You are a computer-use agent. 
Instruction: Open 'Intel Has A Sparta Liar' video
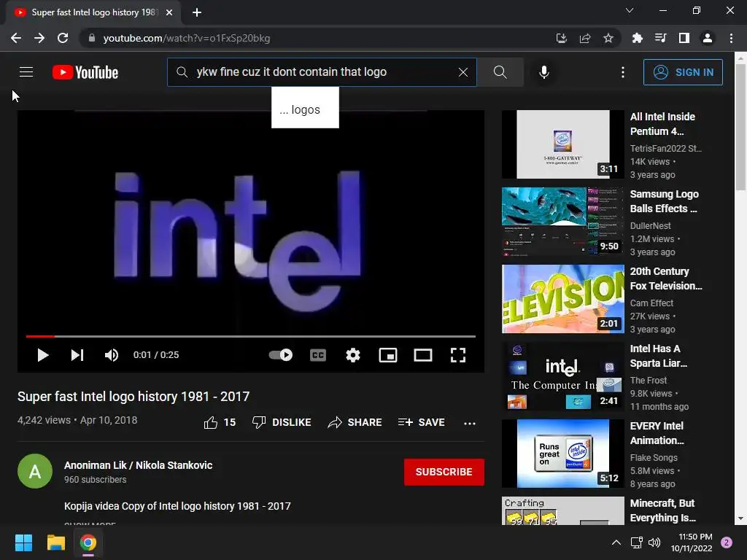pyautogui.click(x=562, y=376)
